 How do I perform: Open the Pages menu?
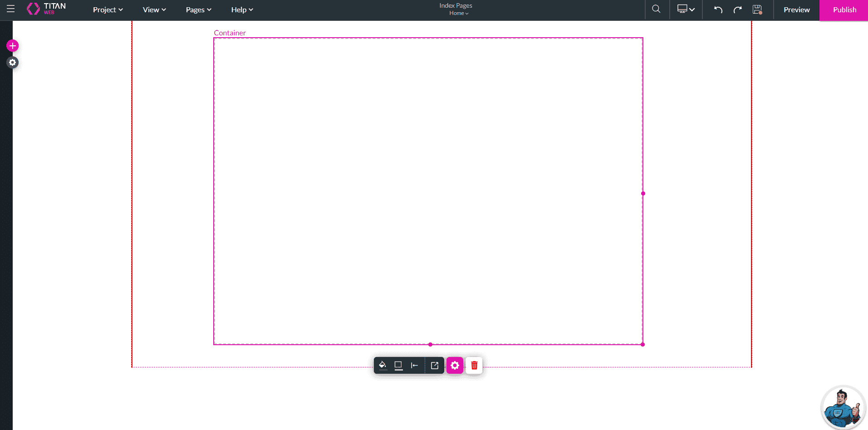pyautogui.click(x=198, y=10)
